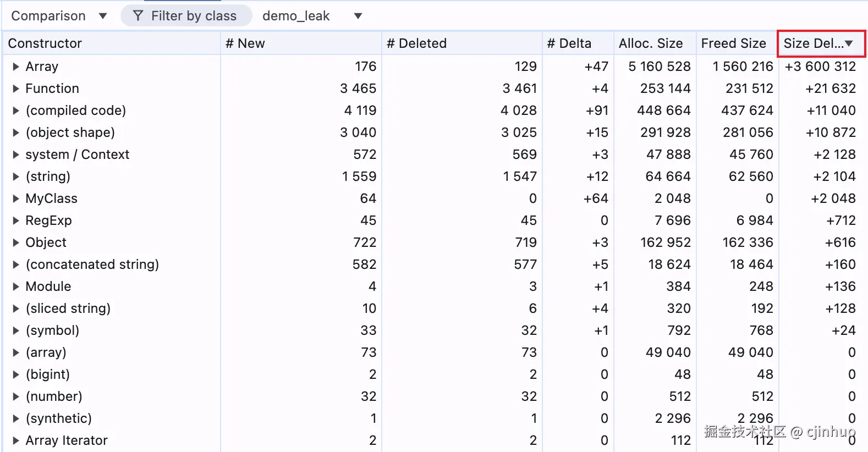The height and width of the screenshot is (452, 868).
Task: Expand the (symbol) row
Action: click(x=15, y=330)
